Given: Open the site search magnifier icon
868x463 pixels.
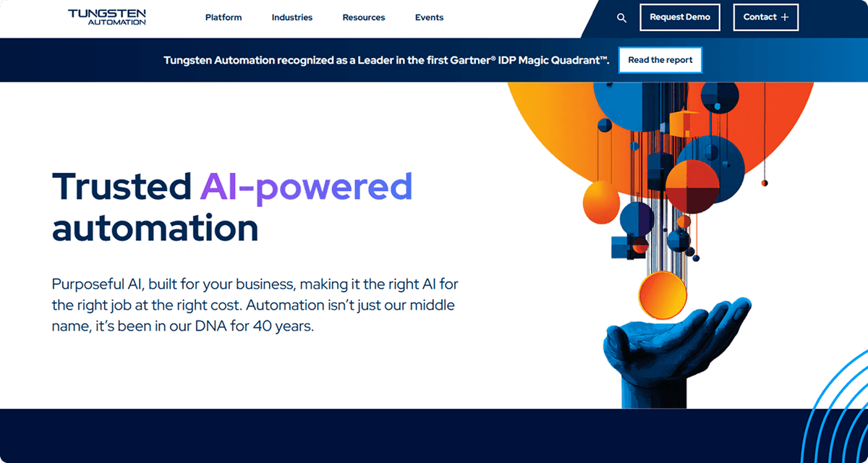Looking at the screenshot, I should [621, 18].
